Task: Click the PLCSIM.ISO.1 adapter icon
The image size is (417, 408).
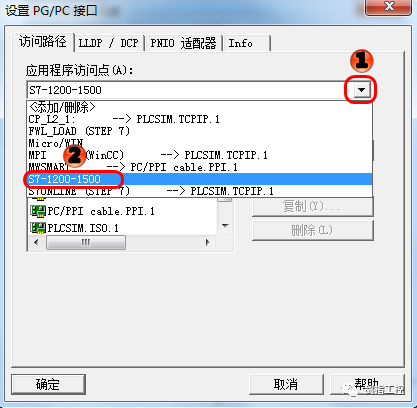Action: (x=38, y=228)
